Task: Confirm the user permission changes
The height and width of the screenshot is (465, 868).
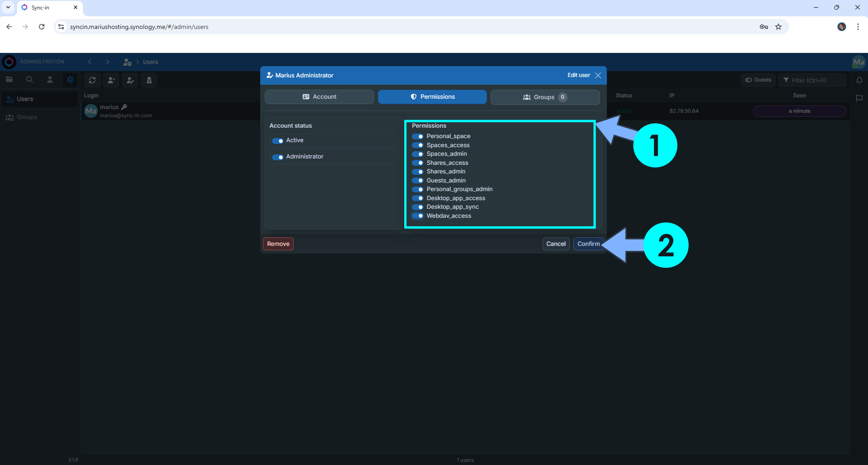Action: [588, 244]
